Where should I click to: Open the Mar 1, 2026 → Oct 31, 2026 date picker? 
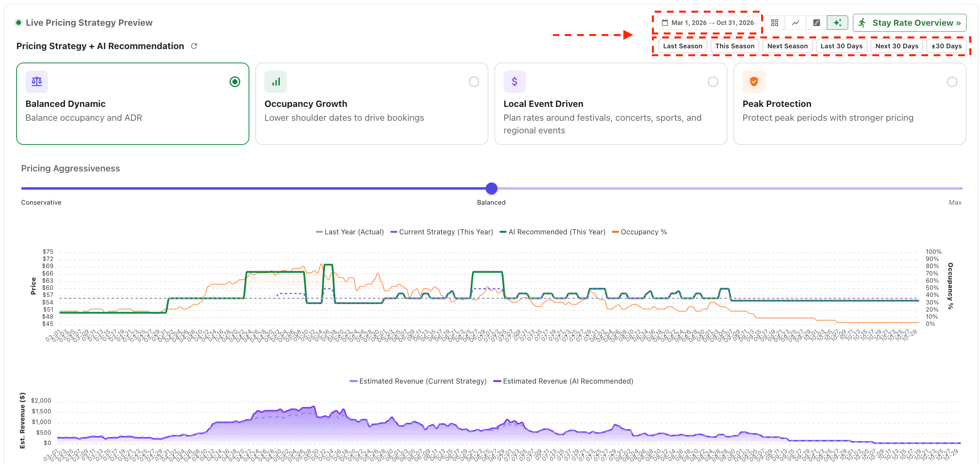coord(708,23)
